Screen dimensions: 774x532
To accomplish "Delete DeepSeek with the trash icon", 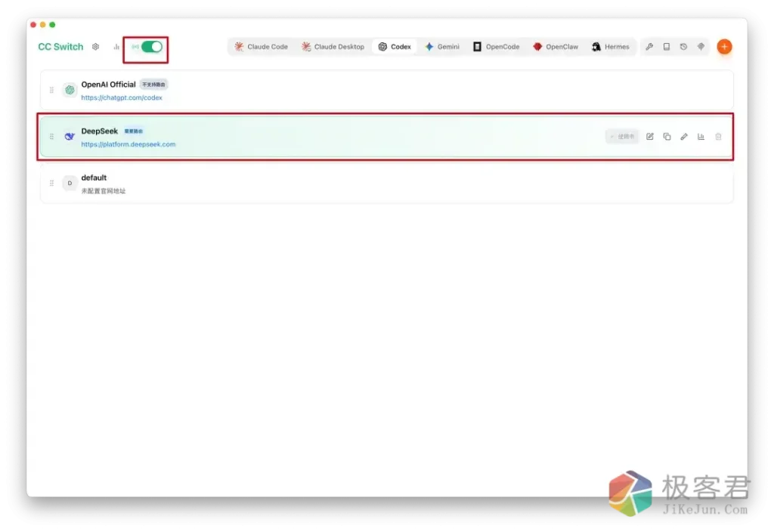I will tap(718, 136).
